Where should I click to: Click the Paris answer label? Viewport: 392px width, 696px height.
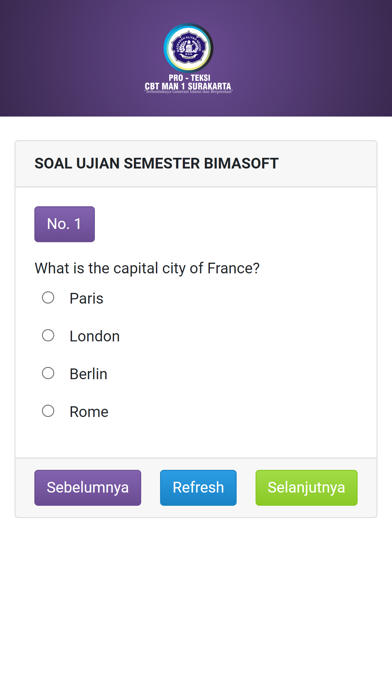point(86,298)
